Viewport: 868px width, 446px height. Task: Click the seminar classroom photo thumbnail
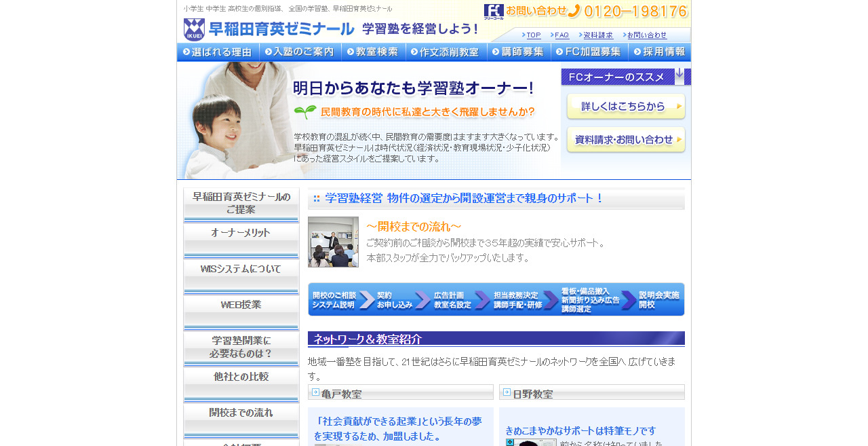pyautogui.click(x=333, y=242)
